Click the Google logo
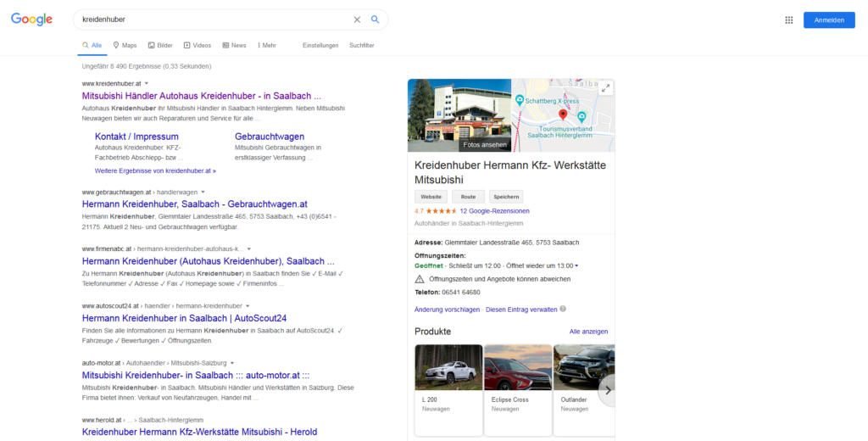 pyautogui.click(x=31, y=20)
